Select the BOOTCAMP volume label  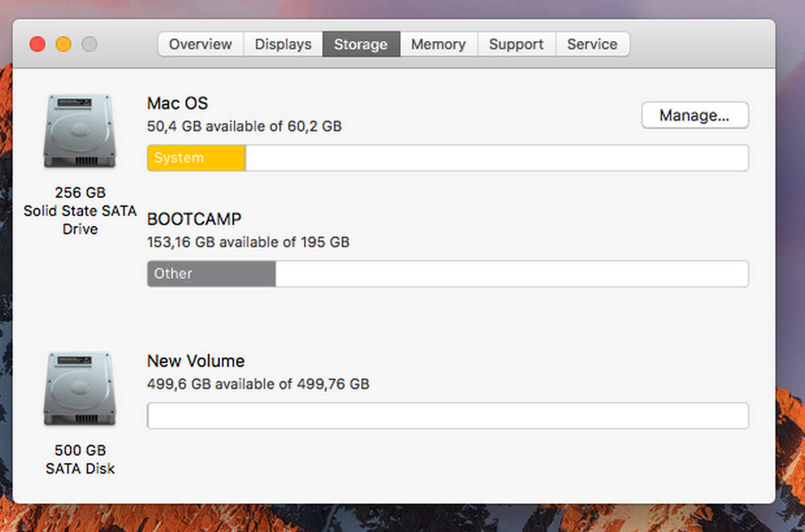(195, 219)
